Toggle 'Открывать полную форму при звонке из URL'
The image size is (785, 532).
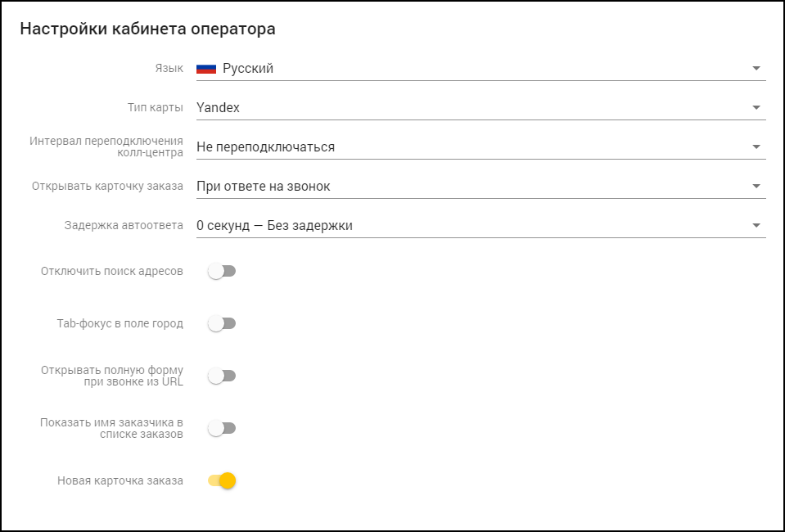coord(222,376)
